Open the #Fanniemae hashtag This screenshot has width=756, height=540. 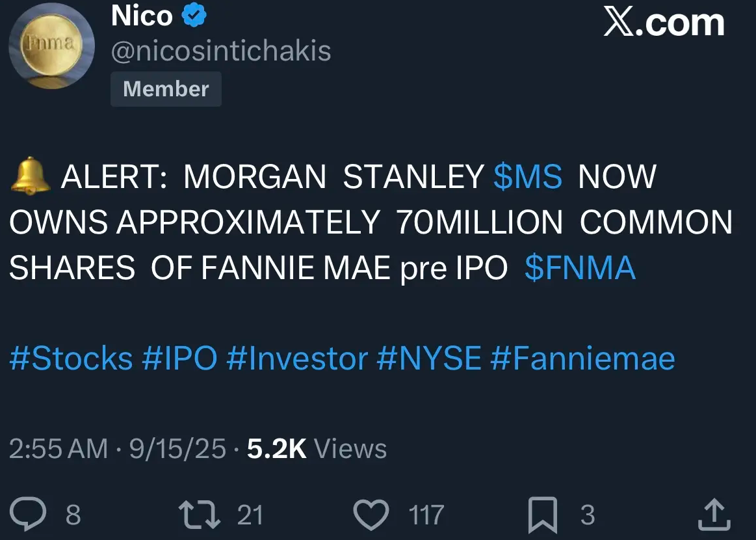click(x=583, y=358)
